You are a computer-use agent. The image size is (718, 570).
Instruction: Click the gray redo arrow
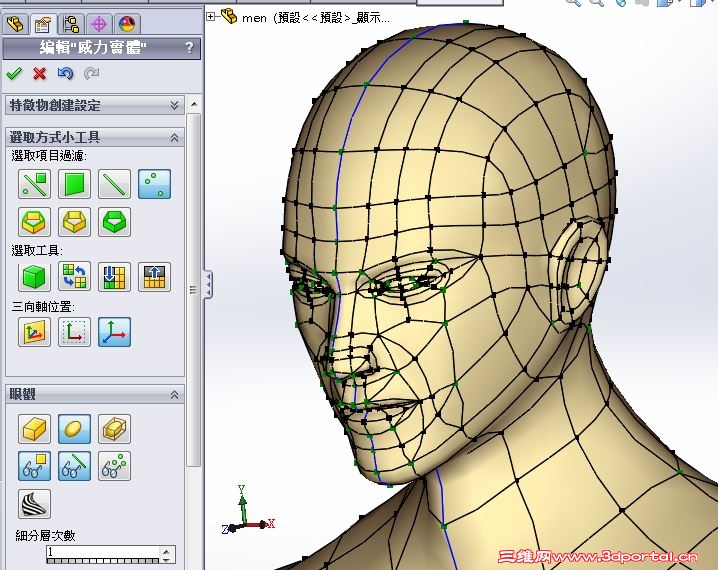[92, 73]
